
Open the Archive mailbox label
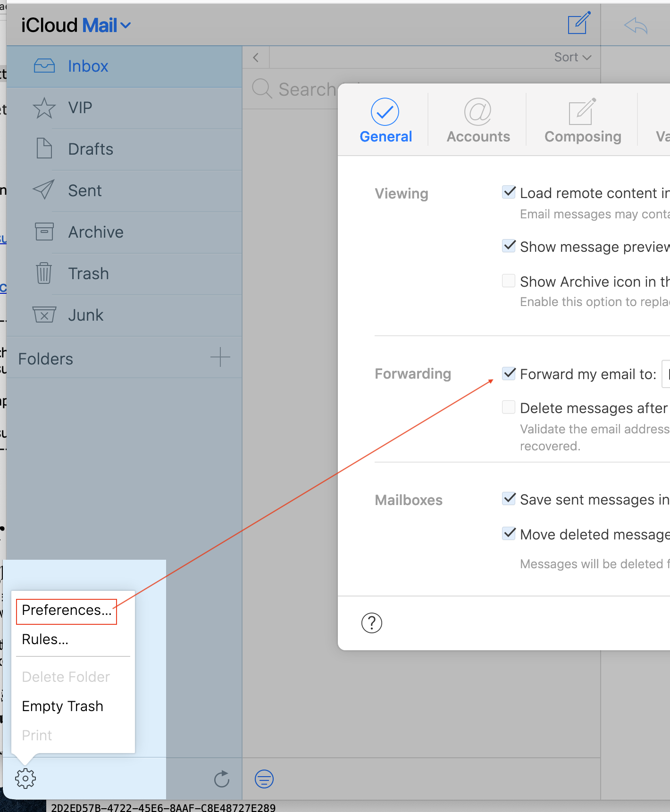pyautogui.click(x=96, y=232)
